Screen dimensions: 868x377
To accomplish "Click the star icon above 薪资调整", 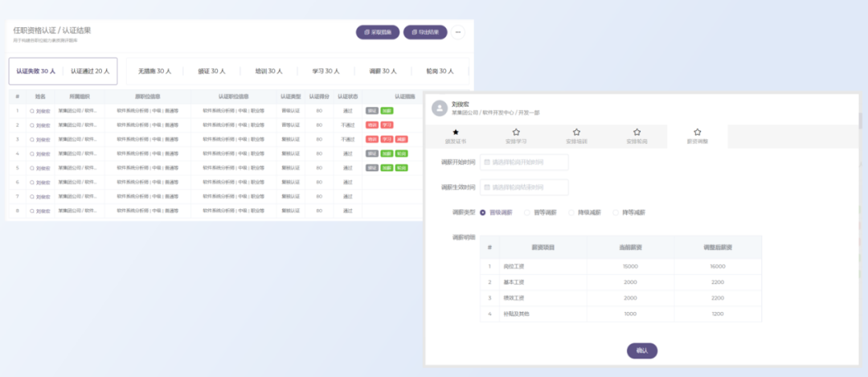I will [698, 133].
